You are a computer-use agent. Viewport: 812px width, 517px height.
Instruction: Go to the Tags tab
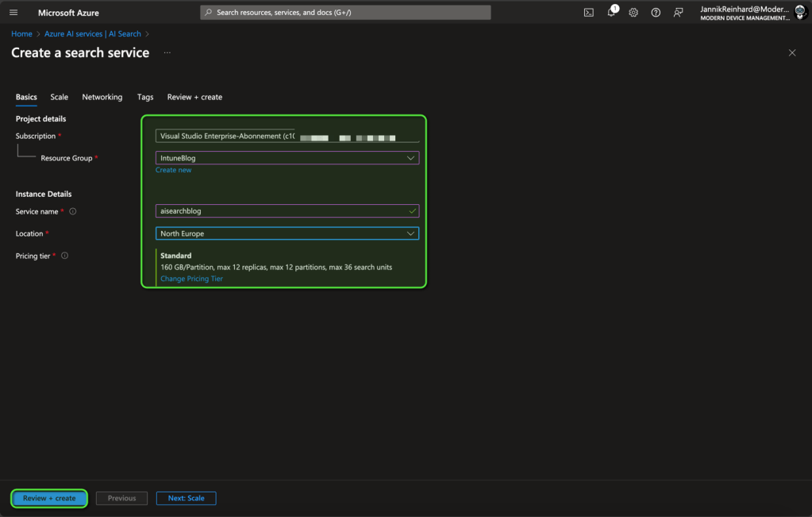[x=144, y=97]
